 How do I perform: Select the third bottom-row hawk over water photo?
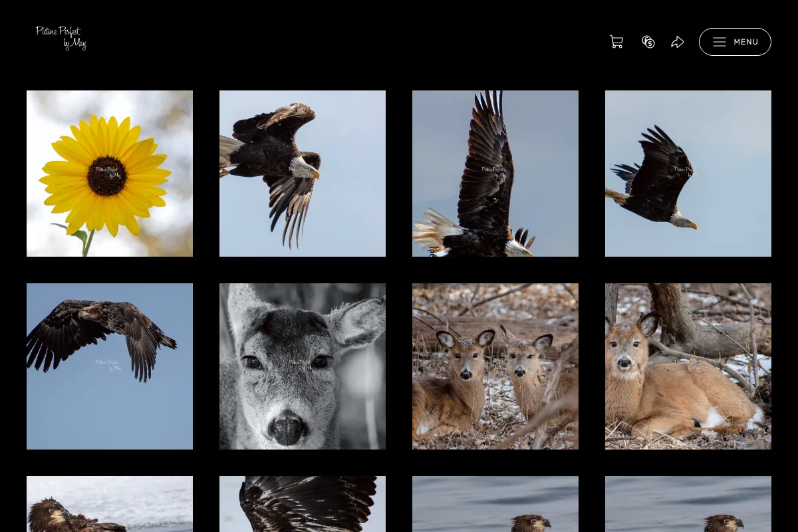click(x=495, y=504)
